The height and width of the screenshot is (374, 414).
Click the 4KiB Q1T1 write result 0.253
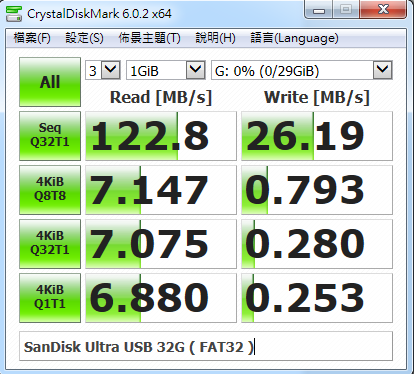(x=317, y=298)
